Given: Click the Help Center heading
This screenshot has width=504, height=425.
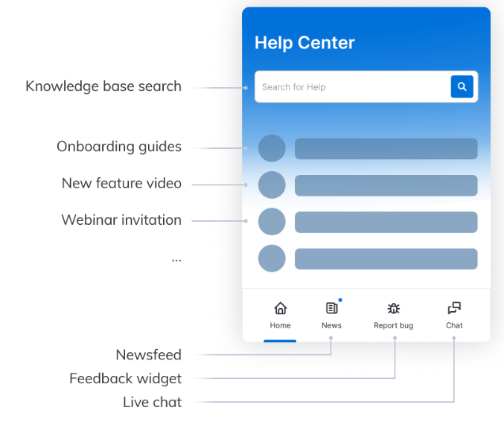Looking at the screenshot, I should (304, 43).
